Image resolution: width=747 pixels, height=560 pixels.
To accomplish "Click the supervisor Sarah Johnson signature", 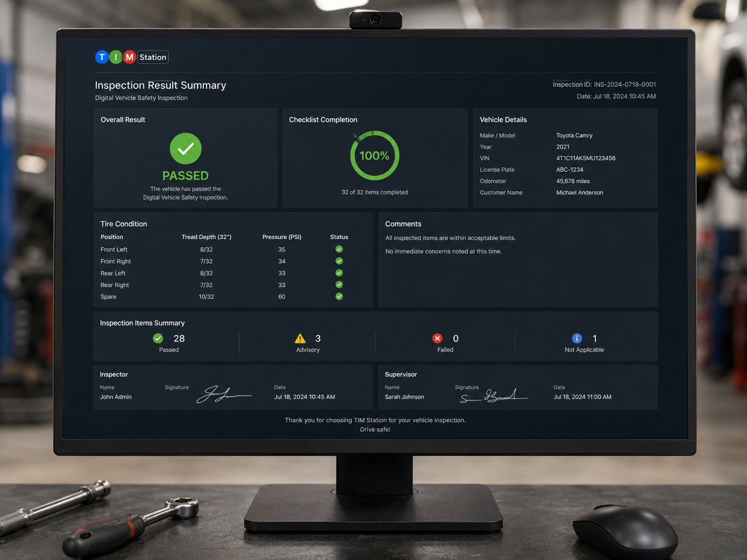I will point(494,396).
